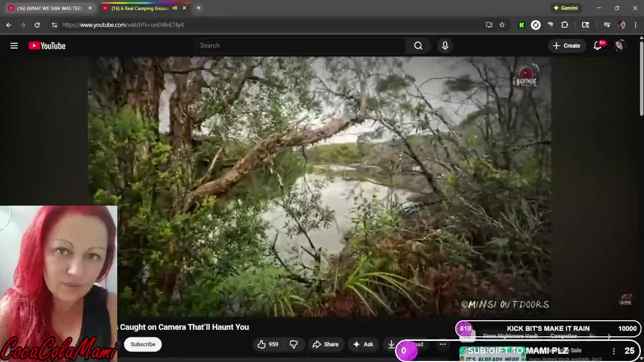Click the video player frame
This screenshot has height=362, width=644.
tap(319, 186)
